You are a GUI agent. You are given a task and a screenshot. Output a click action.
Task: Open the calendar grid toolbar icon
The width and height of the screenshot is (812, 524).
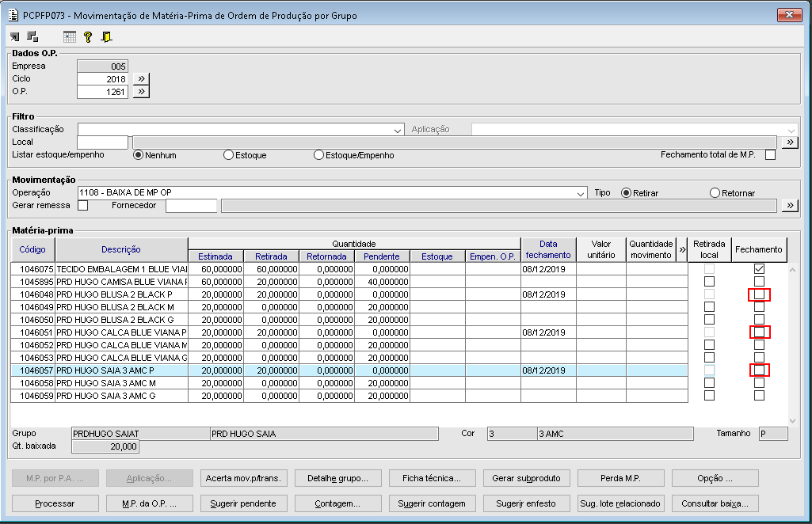tap(70, 36)
